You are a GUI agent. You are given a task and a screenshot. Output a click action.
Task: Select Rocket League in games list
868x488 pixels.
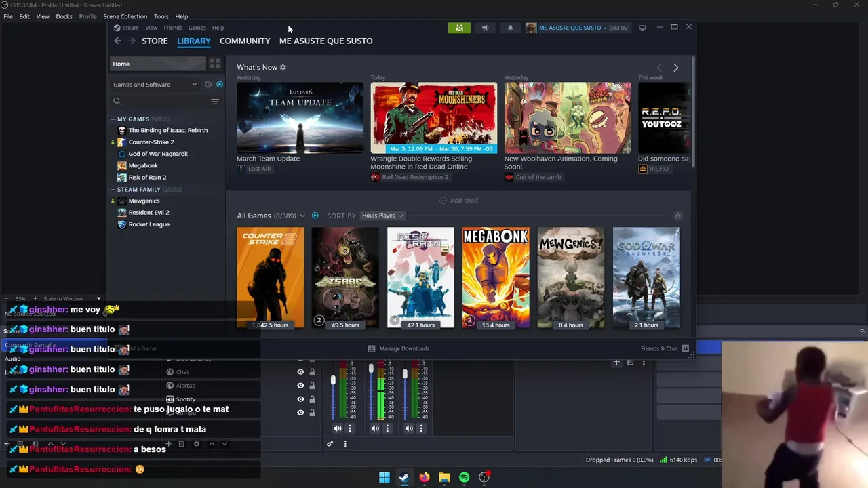pyautogui.click(x=149, y=224)
